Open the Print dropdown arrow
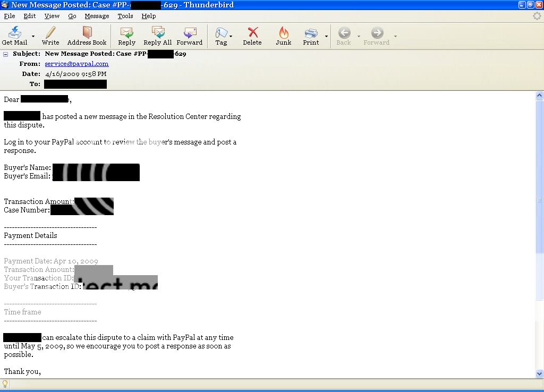 point(326,37)
